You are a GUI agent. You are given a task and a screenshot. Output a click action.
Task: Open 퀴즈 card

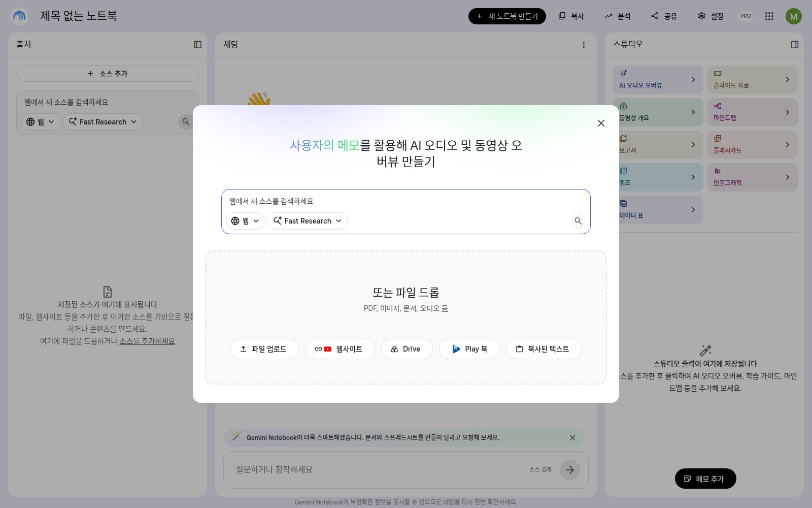coord(658,177)
